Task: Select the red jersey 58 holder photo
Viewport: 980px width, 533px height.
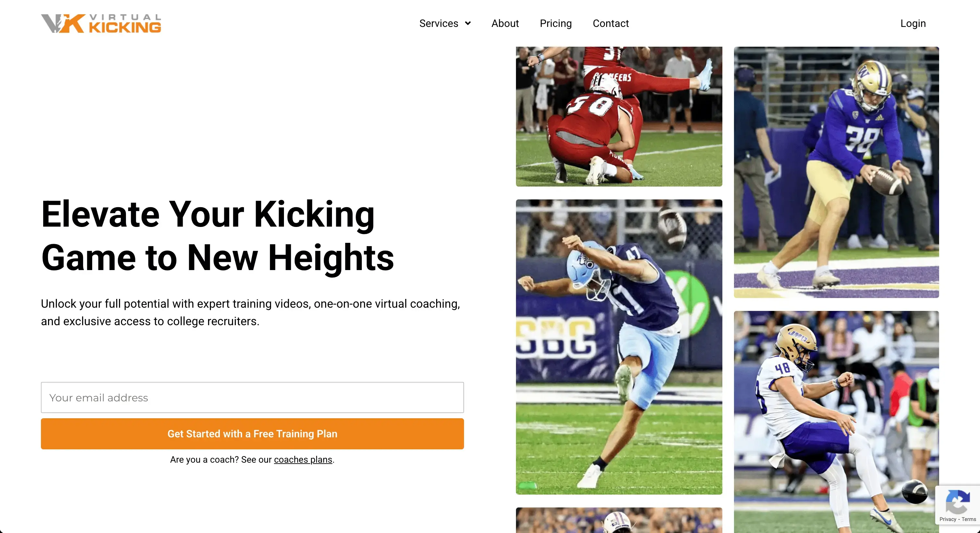Action: tap(619, 116)
